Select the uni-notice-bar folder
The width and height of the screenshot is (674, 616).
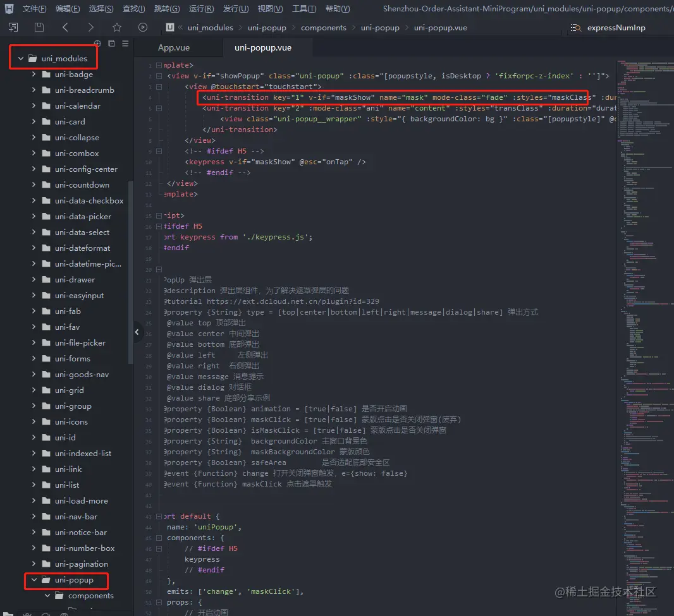tap(81, 532)
